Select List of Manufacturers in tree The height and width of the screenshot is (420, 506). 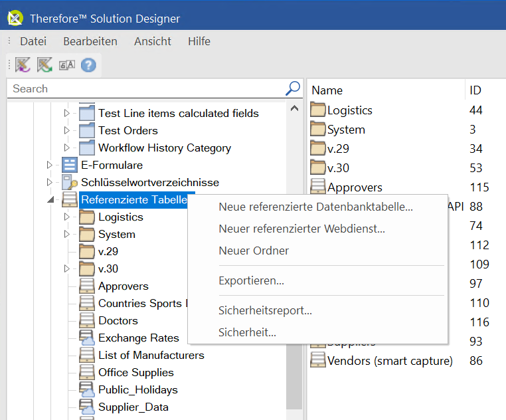[151, 355]
